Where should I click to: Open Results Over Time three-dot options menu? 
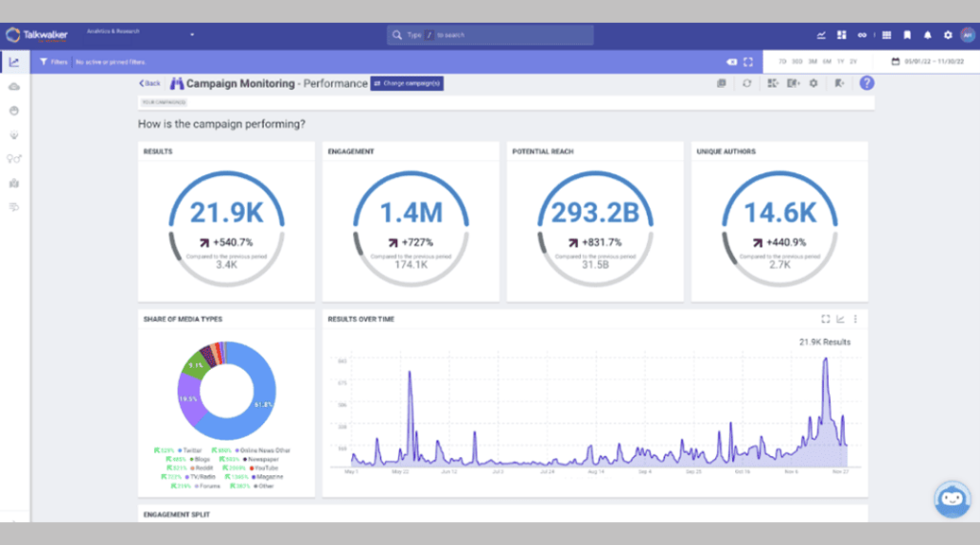point(855,319)
